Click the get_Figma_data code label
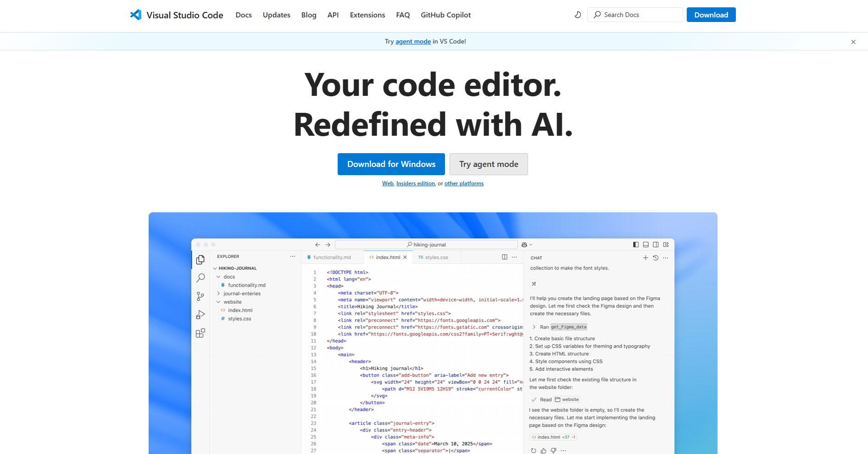Viewport: 868px width, 454px height. click(569, 327)
